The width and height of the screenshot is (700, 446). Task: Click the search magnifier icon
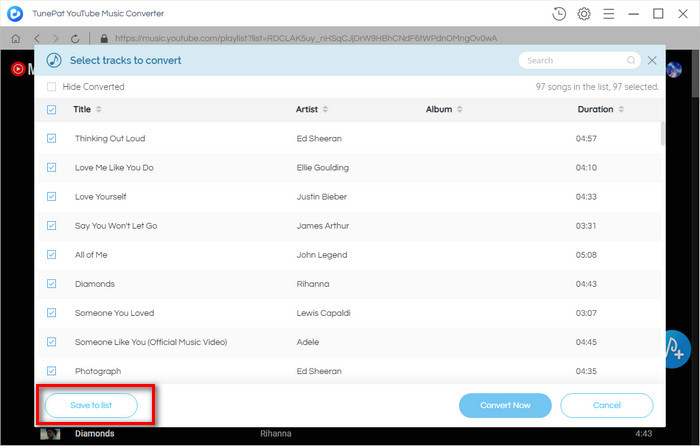click(x=630, y=60)
